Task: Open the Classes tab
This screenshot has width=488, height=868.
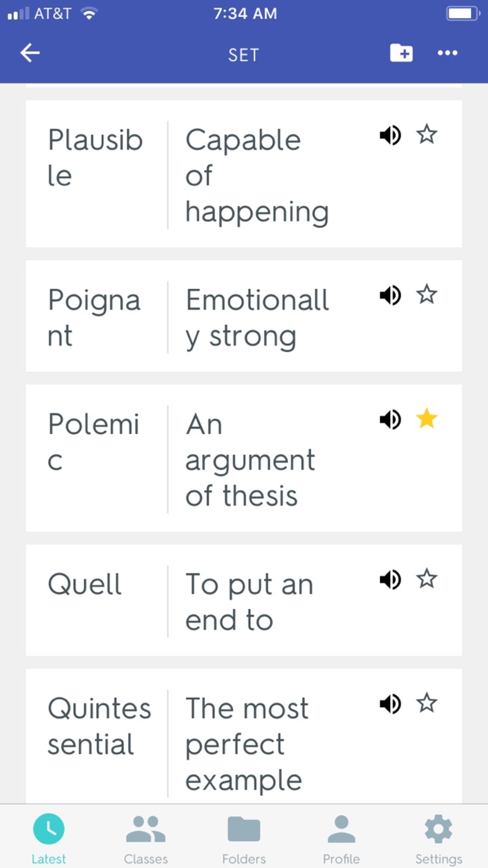Action: click(146, 837)
